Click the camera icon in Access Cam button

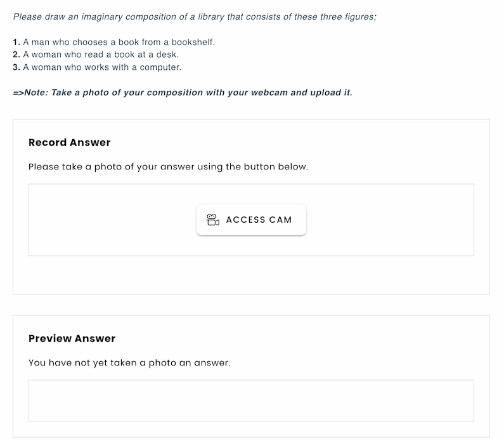[213, 220]
